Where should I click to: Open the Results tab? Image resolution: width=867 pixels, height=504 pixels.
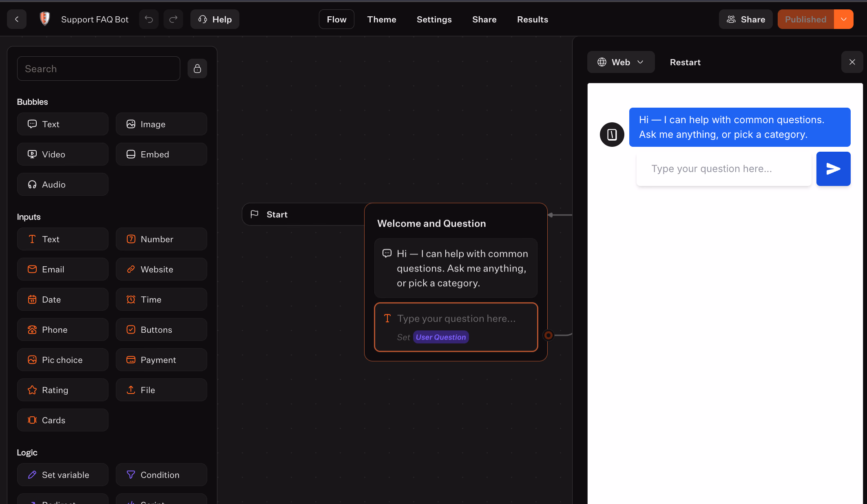533,19
